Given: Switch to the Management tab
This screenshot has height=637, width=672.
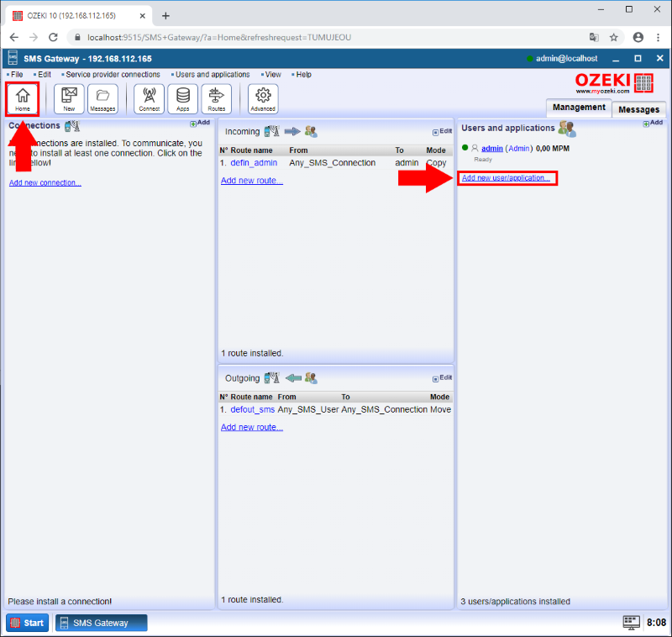Looking at the screenshot, I should coord(579,108).
